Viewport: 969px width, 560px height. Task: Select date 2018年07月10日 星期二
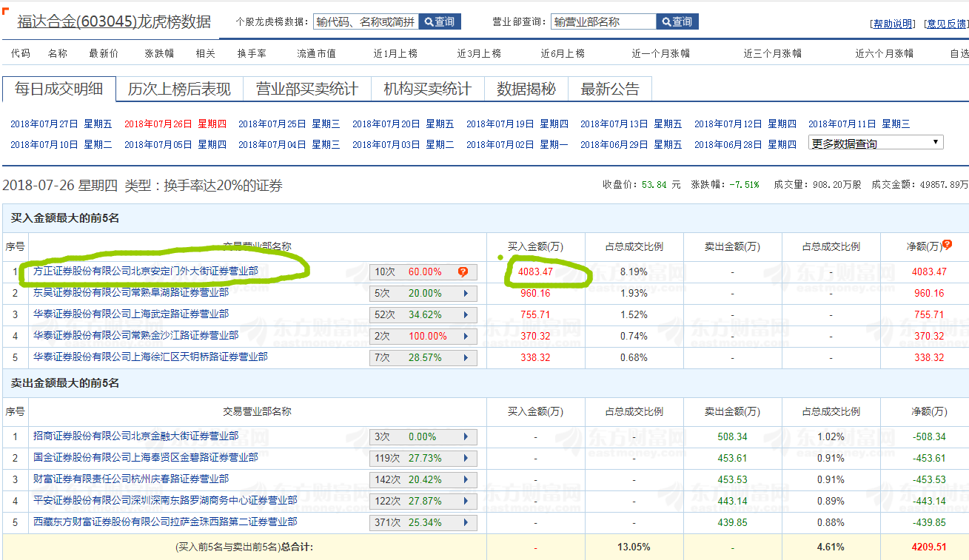click(61, 145)
